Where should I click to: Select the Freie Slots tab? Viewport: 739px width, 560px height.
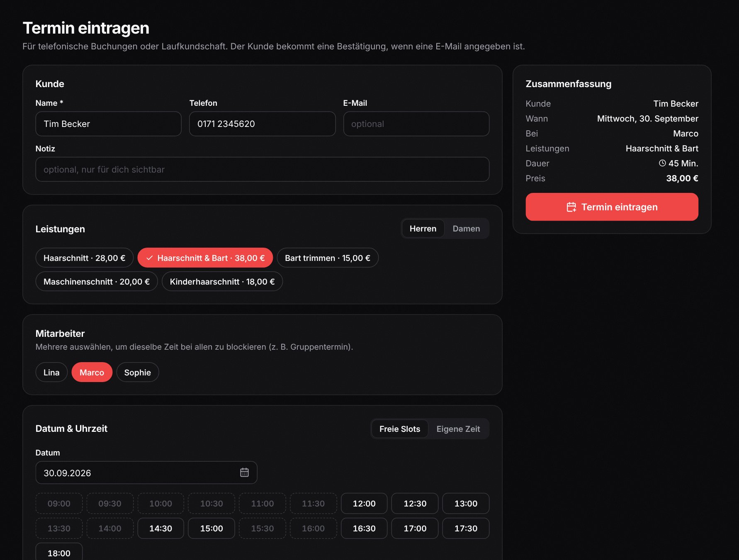pyautogui.click(x=400, y=429)
